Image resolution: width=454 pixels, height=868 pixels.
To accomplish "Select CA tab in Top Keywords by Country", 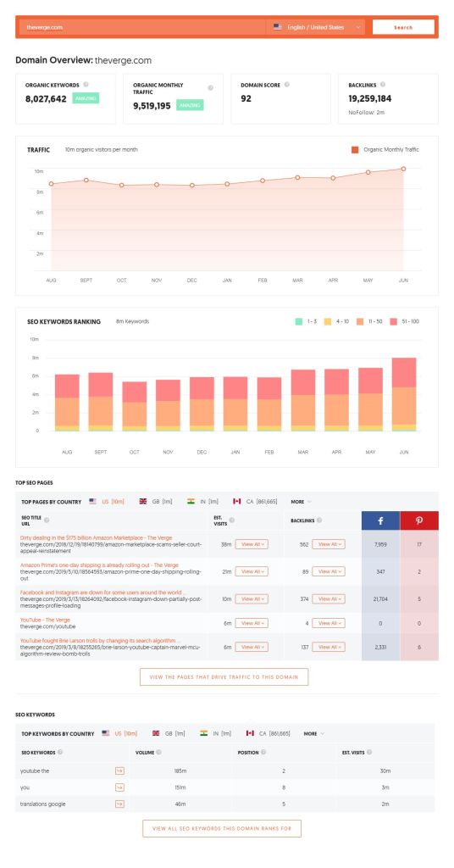I will coord(269,733).
